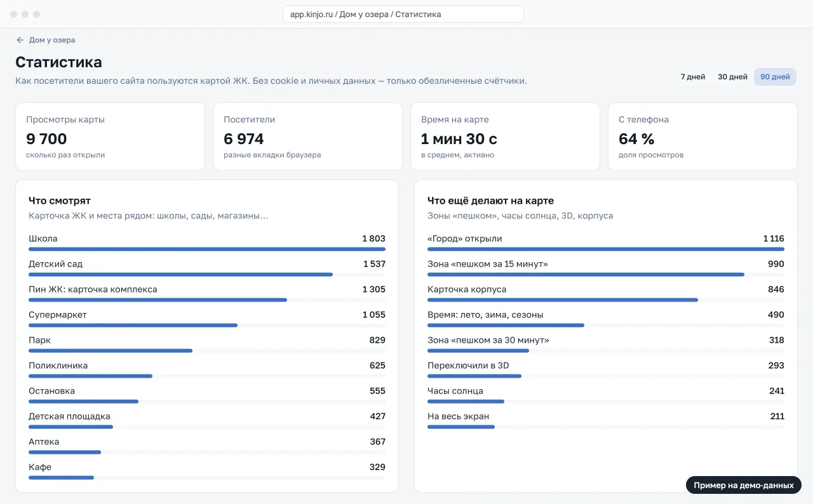Image resolution: width=813 pixels, height=504 pixels.
Task: Click the Пример на демо-данных badge
Action: (744, 485)
